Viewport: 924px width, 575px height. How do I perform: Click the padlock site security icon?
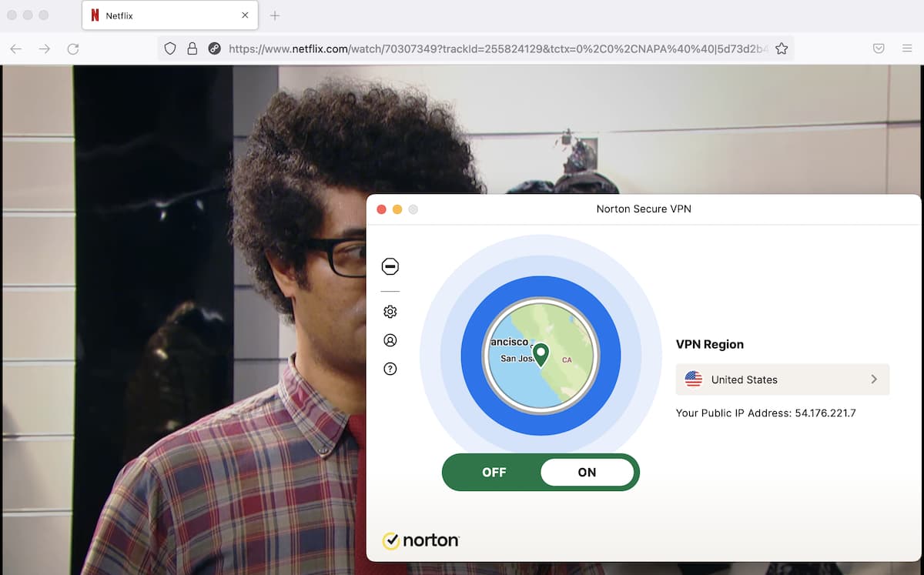coord(191,48)
